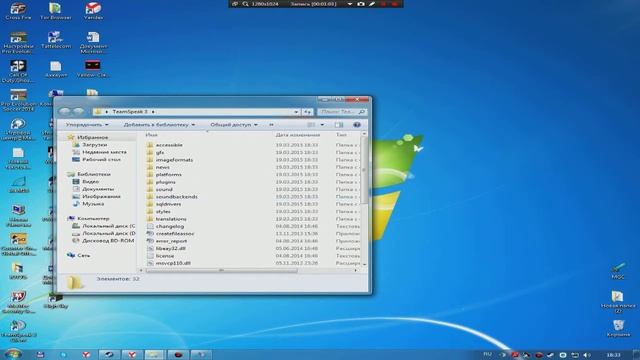Open the recorder toolbar dropdown arrow
Image resolution: width=640 pixels, height=360 pixels.
350,4
